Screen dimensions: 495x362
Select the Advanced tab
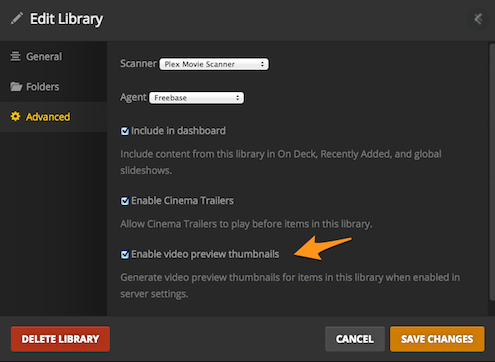click(x=53, y=117)
